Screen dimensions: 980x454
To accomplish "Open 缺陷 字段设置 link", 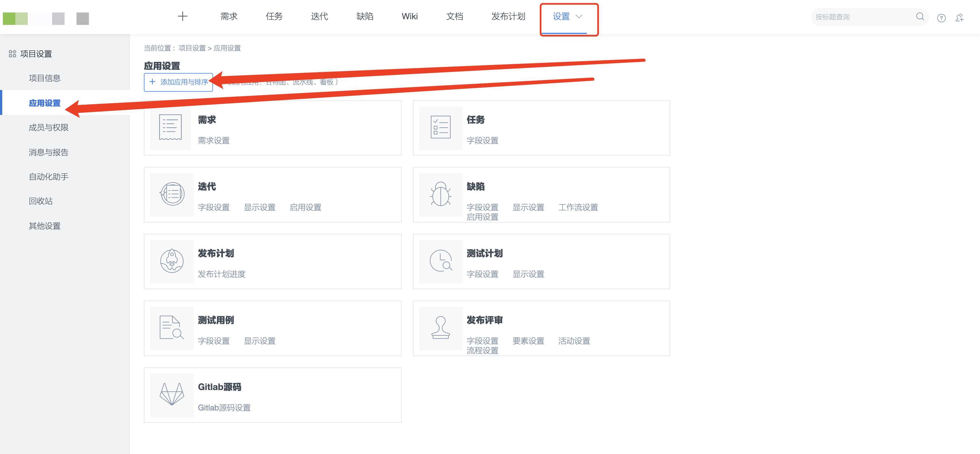I will (x=482, y=207).
